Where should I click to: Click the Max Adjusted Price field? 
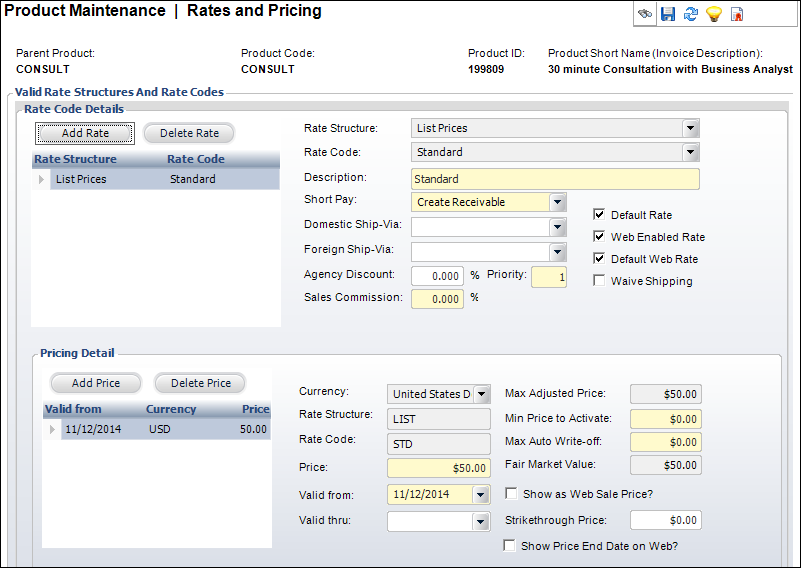coord(666,394)
